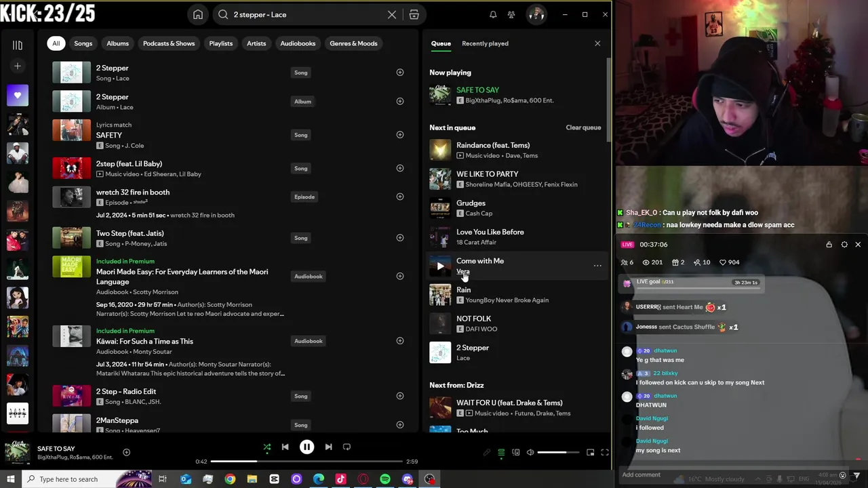Click the Queue panel scrollbar
The width and height of the screenshot is (868, 488).
(608, 98)
